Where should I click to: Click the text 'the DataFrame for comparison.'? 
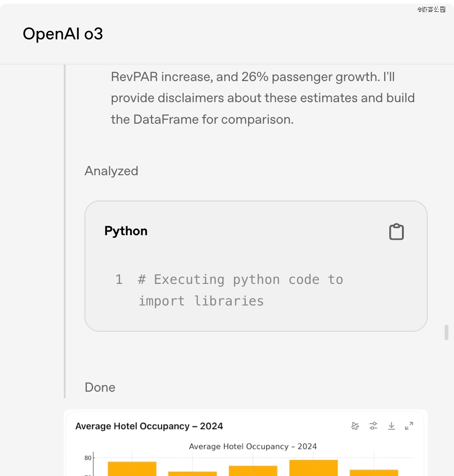pos(202,119)
